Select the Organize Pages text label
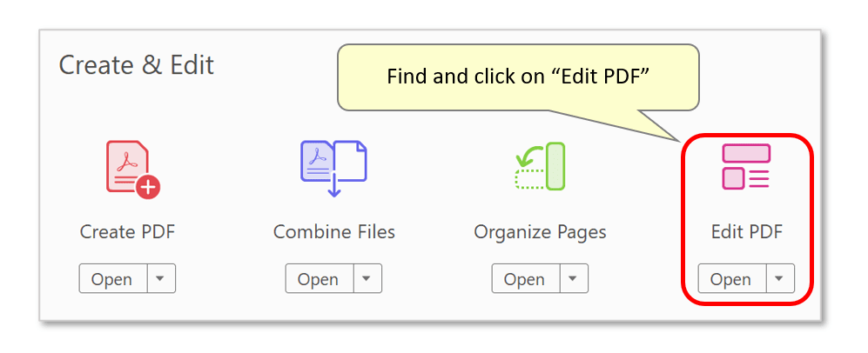Screen dimensions: 868x353 click(x=540, y=232)
